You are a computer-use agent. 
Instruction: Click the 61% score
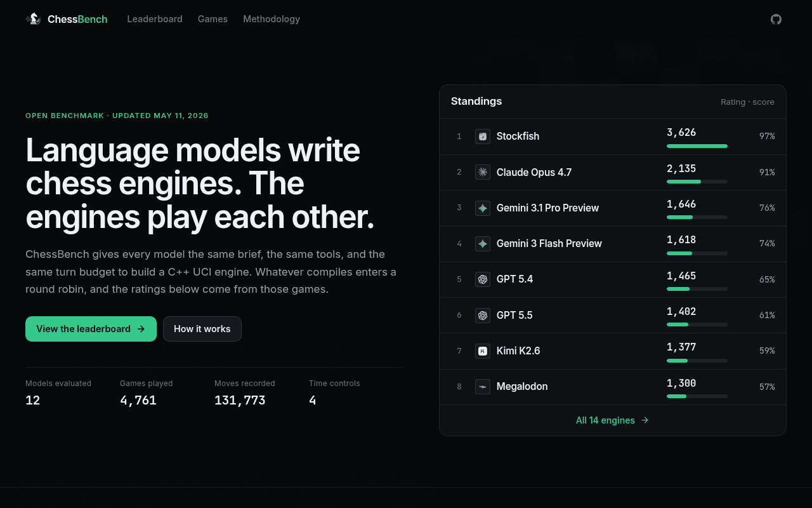pyautogui.click(x=767, y=315)
